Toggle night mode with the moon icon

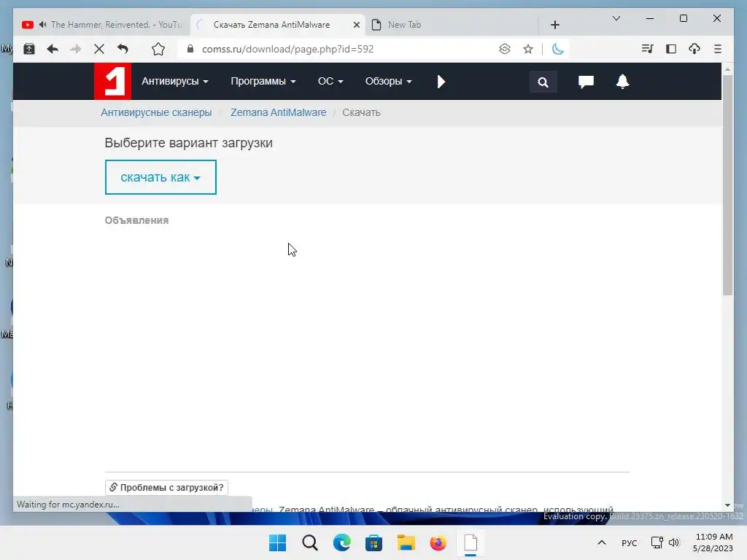557,49
